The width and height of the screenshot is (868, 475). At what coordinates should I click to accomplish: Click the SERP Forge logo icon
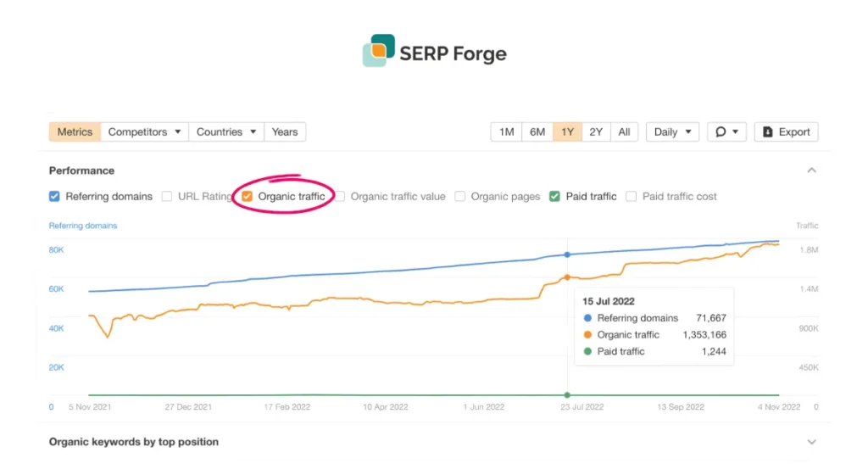tap(379, 50)
